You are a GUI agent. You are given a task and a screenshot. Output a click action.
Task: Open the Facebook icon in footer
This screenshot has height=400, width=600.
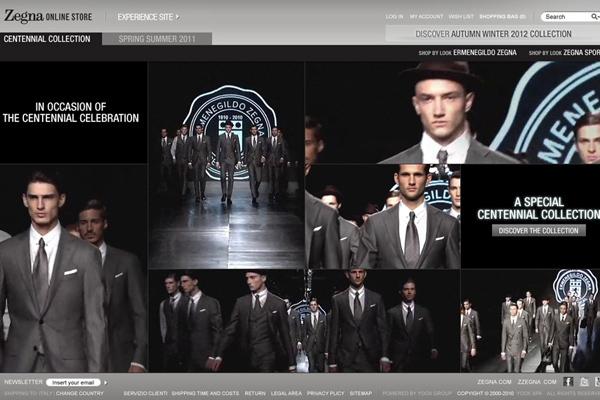coord(568,381)
